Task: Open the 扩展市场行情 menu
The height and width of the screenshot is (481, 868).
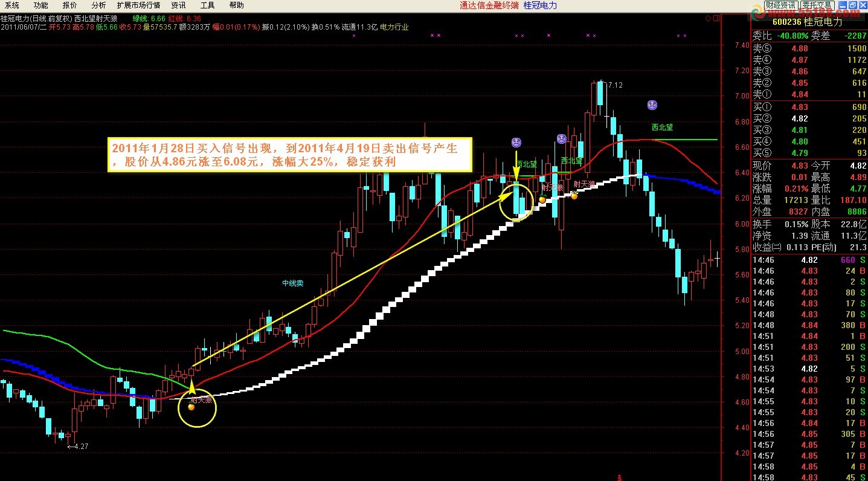Action: (138, 5)
